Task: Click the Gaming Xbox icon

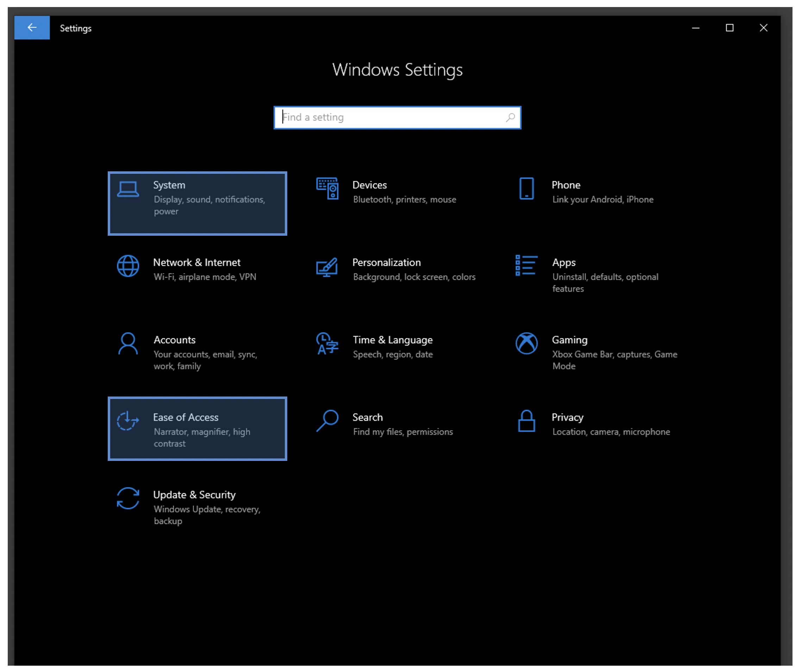Action: [527, 343]
